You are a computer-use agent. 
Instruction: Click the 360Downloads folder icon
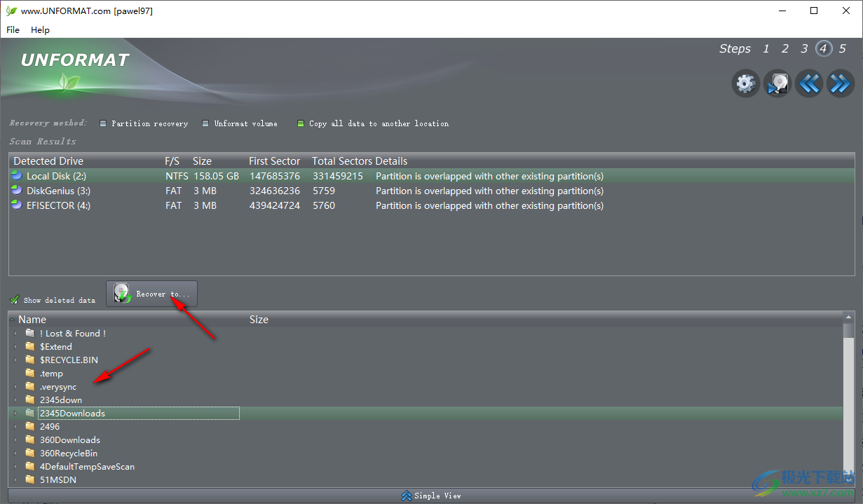29,440
